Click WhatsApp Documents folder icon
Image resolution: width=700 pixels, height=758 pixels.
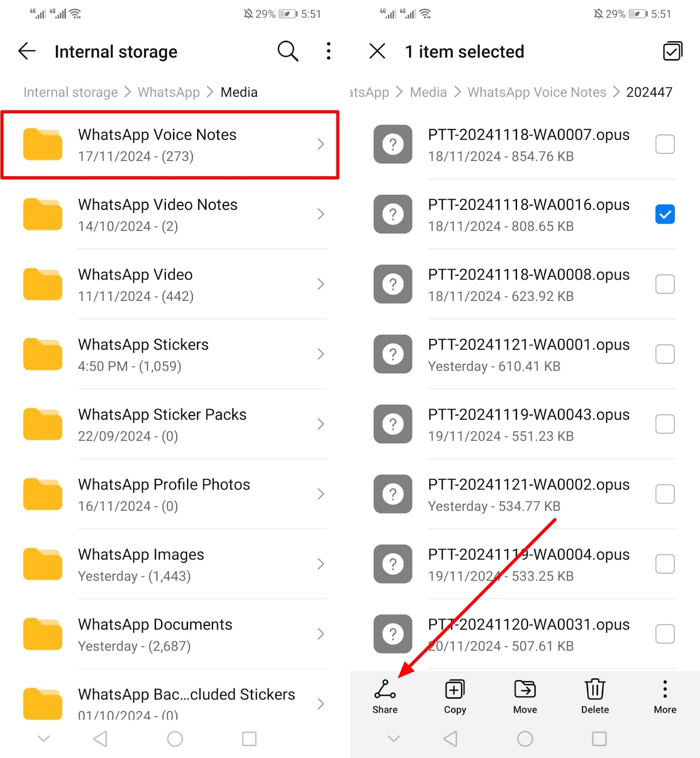click(43, 634)
